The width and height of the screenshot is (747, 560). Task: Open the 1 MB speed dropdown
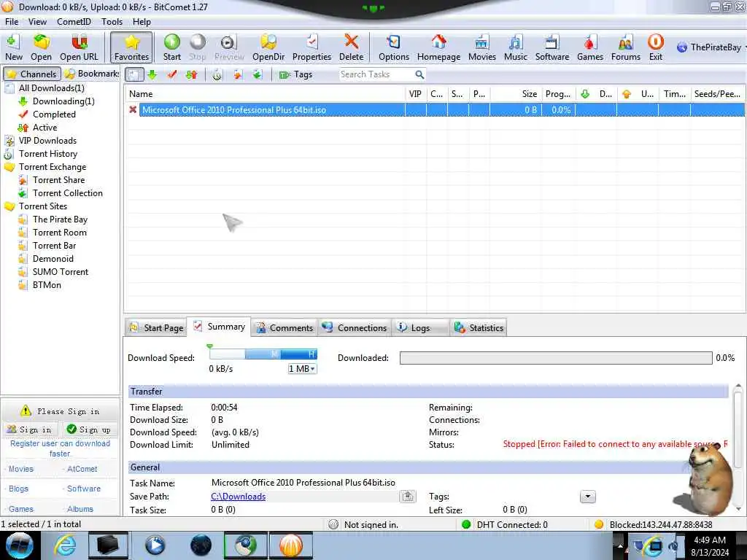[302, 369]
